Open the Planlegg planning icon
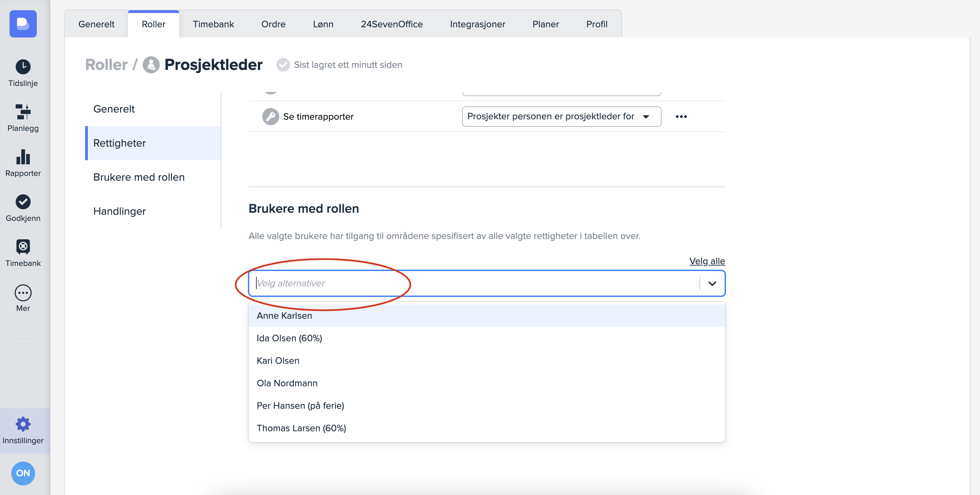The width and height of the screenshot is (980, 495). point(23,112)
